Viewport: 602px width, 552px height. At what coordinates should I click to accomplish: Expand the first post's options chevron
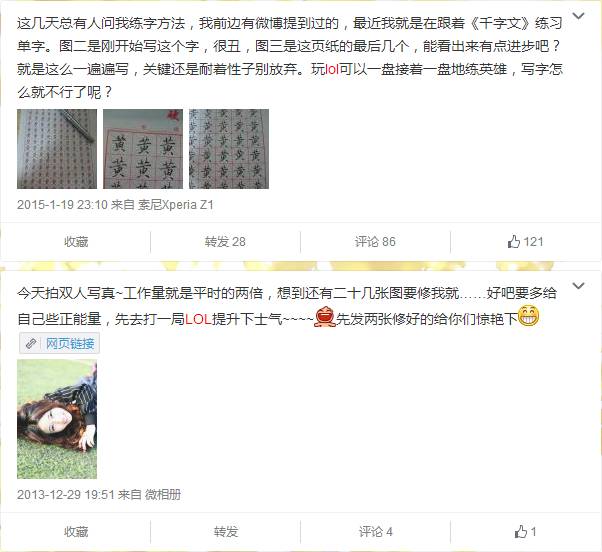[578, 16]
